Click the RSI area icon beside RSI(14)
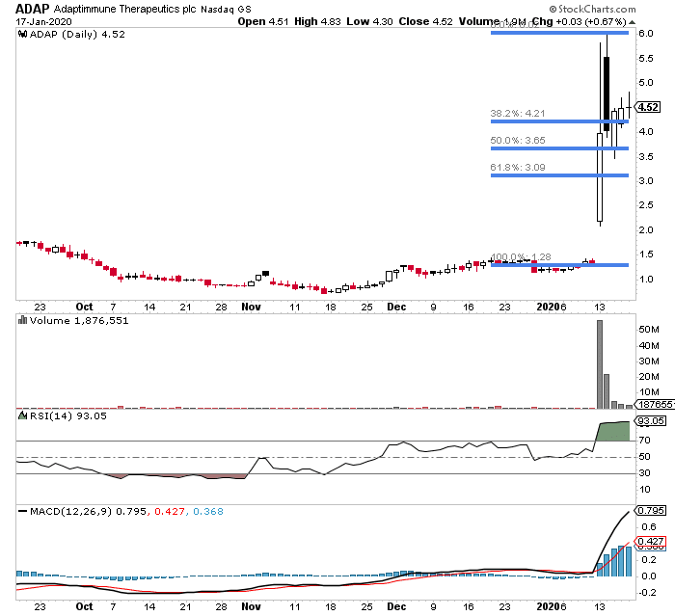 (22, 415)
